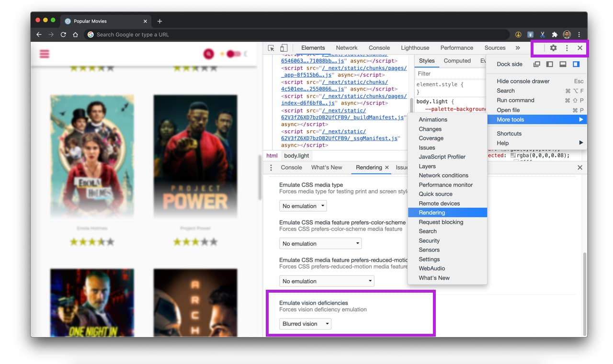Close the DevTools panel
The height and width of the screenshot is (364, 613).
tap(580, 48)
